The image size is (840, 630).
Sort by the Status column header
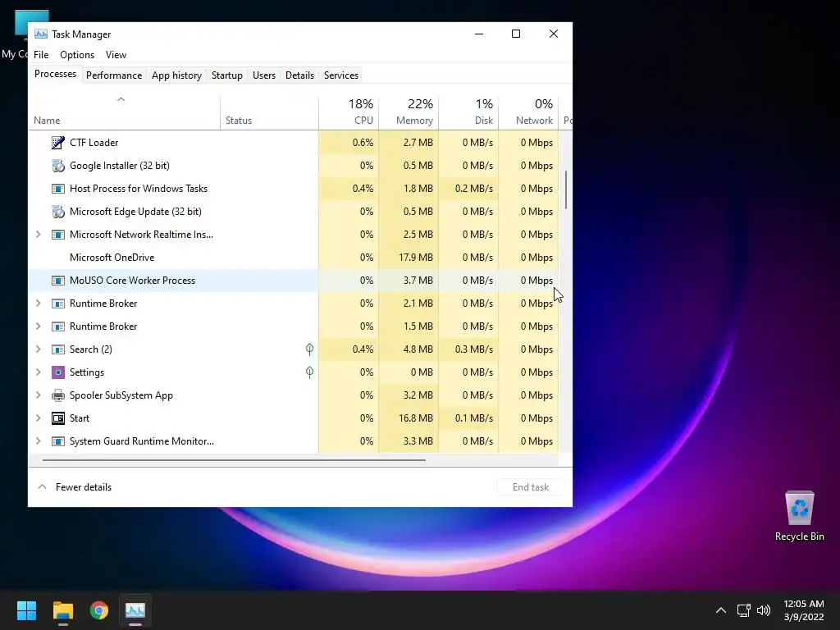click(x=269, y=112)
